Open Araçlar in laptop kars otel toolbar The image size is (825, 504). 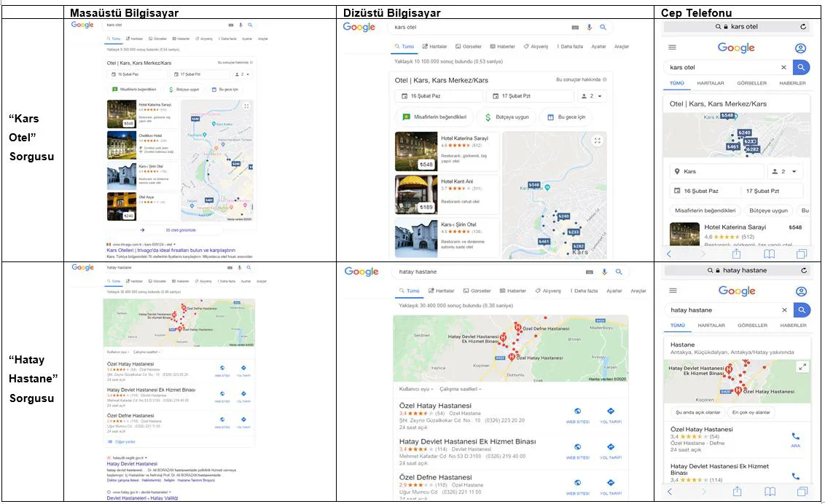point(622,47)
